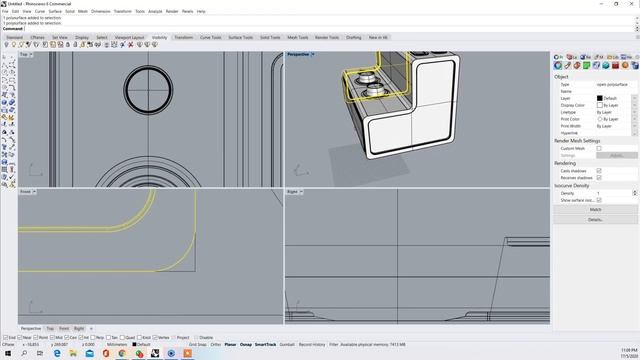Toggle the Cen osnap checkbox

click(66, 338)
